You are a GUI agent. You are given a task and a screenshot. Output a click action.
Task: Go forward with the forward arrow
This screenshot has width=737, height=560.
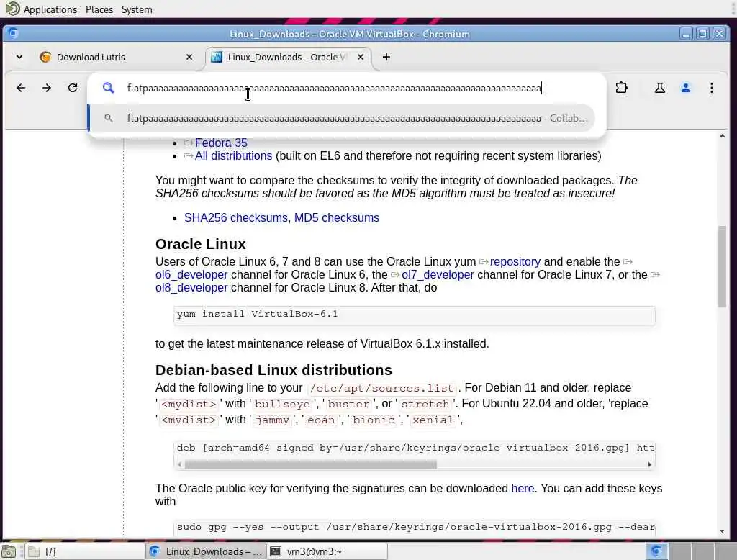click(47, 88)
